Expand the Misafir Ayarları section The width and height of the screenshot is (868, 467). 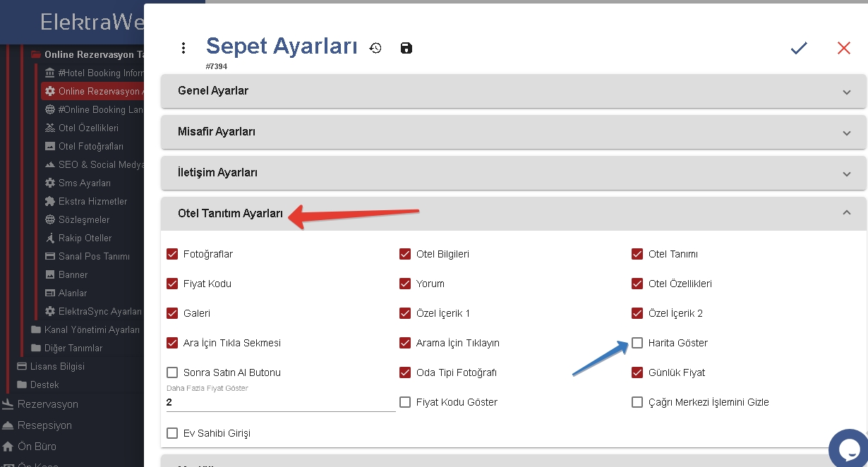(513, 132)
